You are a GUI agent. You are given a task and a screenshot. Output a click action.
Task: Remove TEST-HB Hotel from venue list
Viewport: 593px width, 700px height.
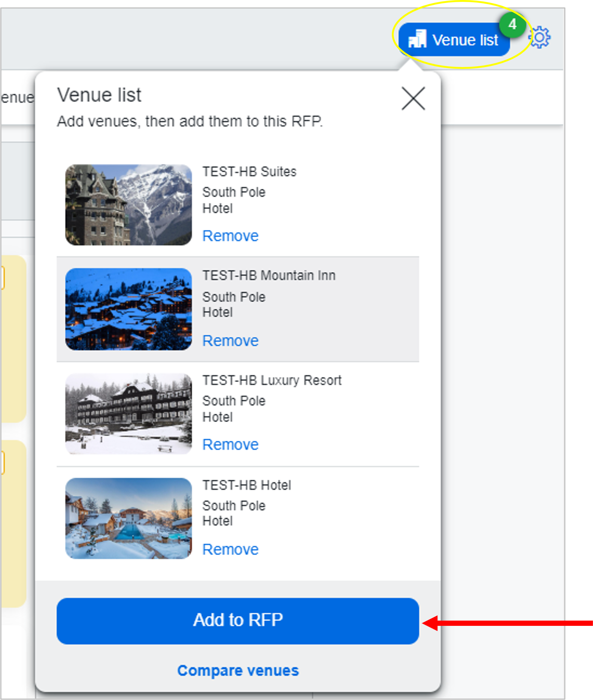click(x=230, y=549)
